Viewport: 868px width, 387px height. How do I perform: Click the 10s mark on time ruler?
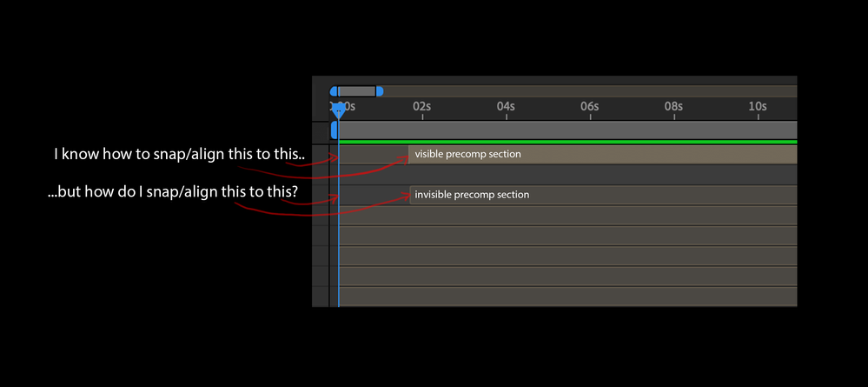(758, 107)
